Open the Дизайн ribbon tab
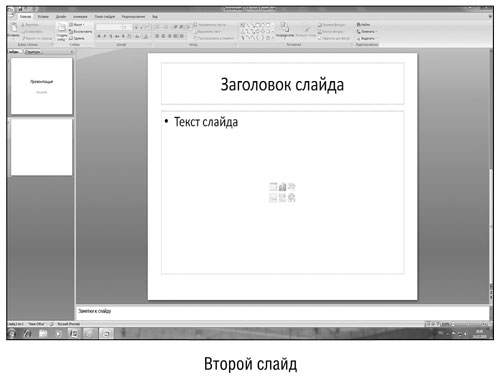 coord(61,17)
